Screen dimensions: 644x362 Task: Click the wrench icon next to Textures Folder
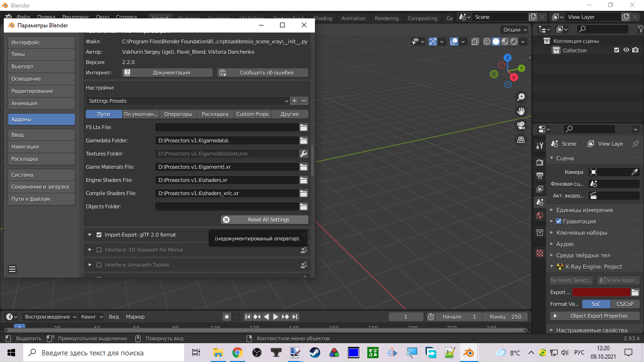pos(304,154)
